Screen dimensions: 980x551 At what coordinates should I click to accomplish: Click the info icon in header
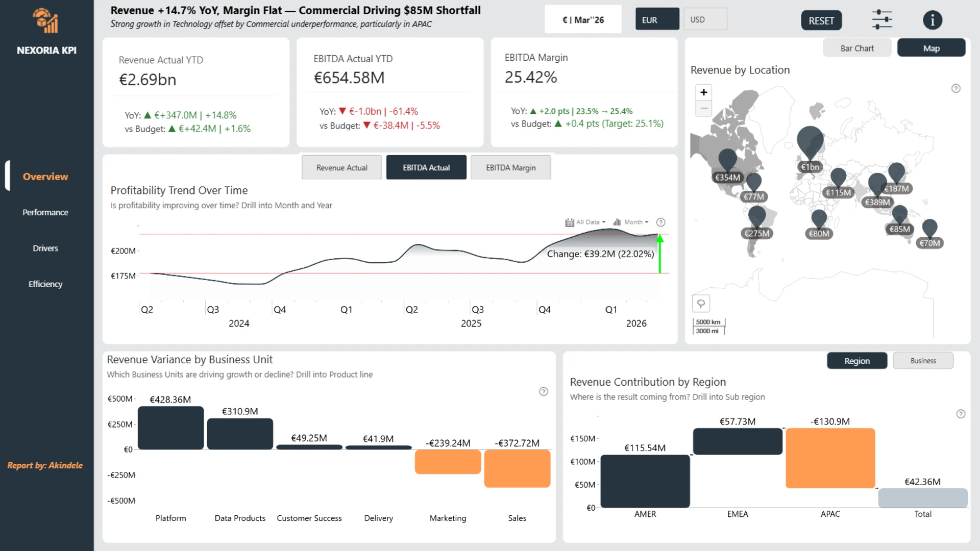pos(932,20)
